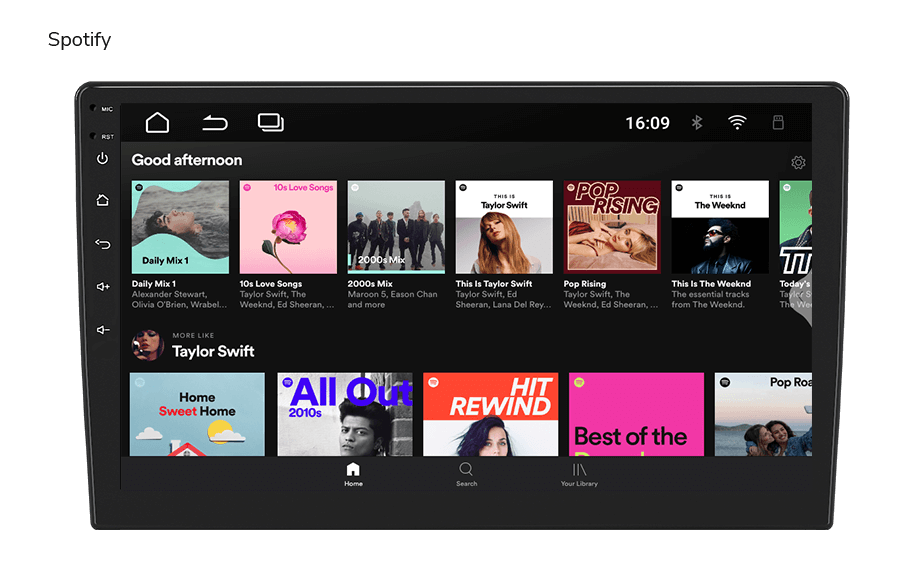Tap volume up on side bezel
This screenshot has width=923, height=587.
103,287
